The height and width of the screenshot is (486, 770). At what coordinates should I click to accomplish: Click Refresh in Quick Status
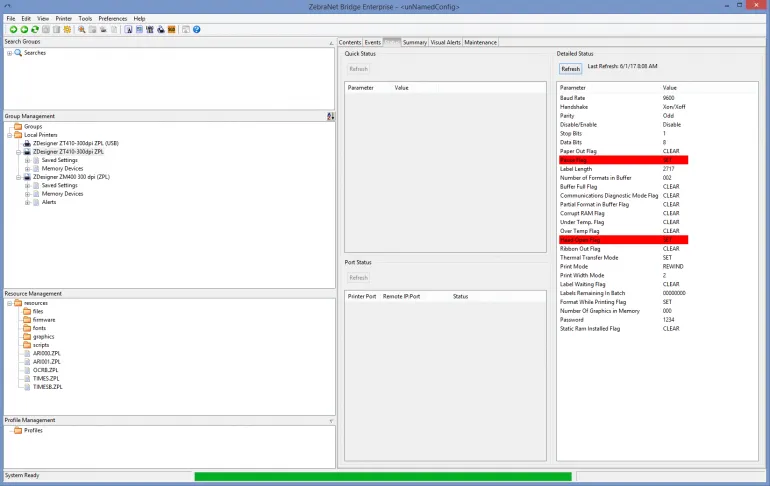(x=358, y=69)
